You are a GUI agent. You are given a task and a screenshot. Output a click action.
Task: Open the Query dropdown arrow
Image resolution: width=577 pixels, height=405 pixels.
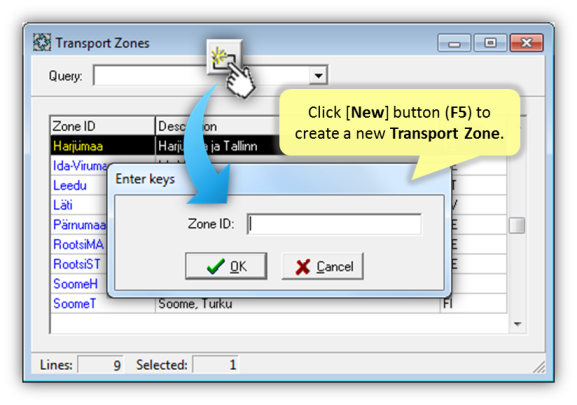318,75
